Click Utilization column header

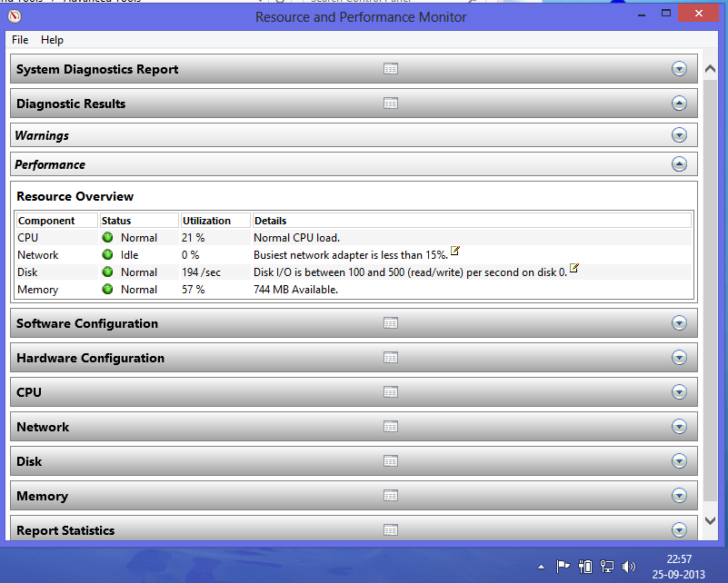pos(215,221)
